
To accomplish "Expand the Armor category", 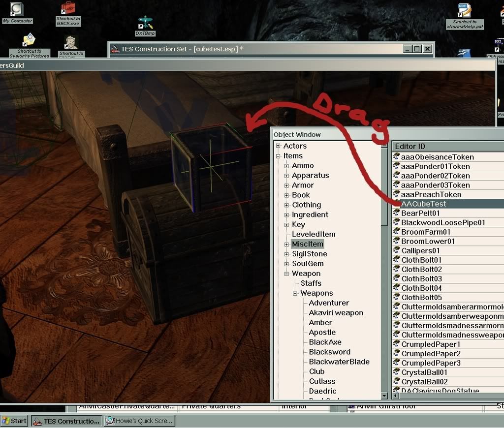I will click(287, 185).
